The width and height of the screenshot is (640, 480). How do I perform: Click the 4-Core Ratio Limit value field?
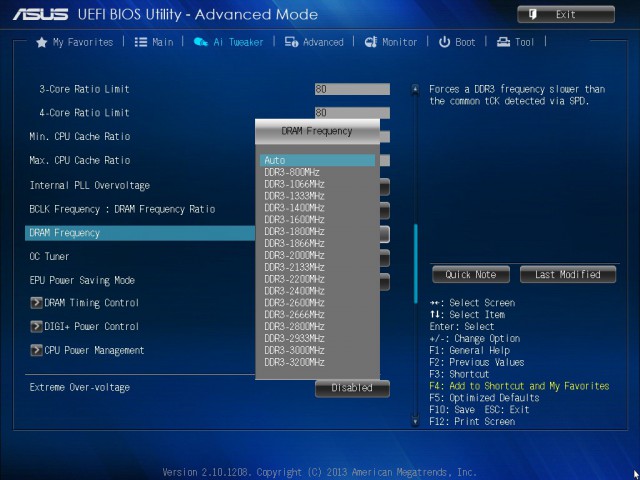click(x=352, y=113)
